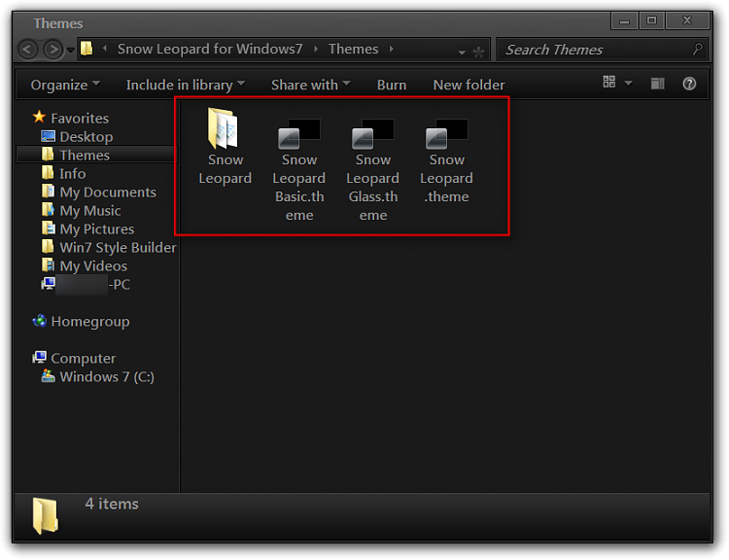This screenshot has width=729, height=560.
Task: Select Themes in the navigation pane
Action: coord(96,155)
